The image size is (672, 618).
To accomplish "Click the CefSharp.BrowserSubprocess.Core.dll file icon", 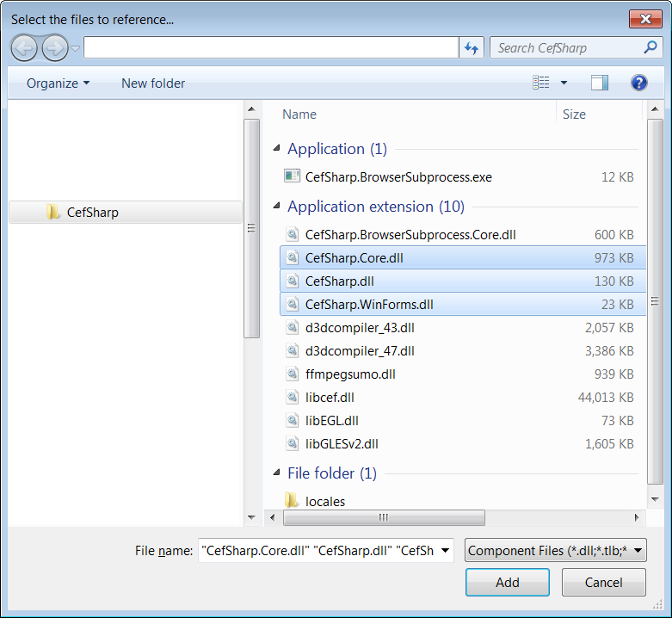I will [x=292, y=234].
